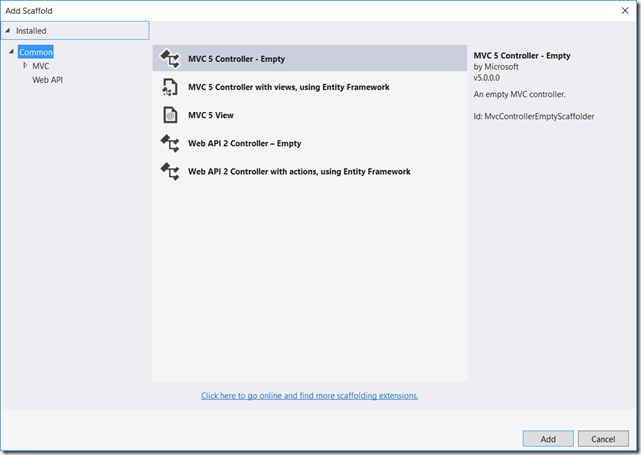Choose 'MVC 5 Controller with views, using Entity Framework'

pos(310,87)
